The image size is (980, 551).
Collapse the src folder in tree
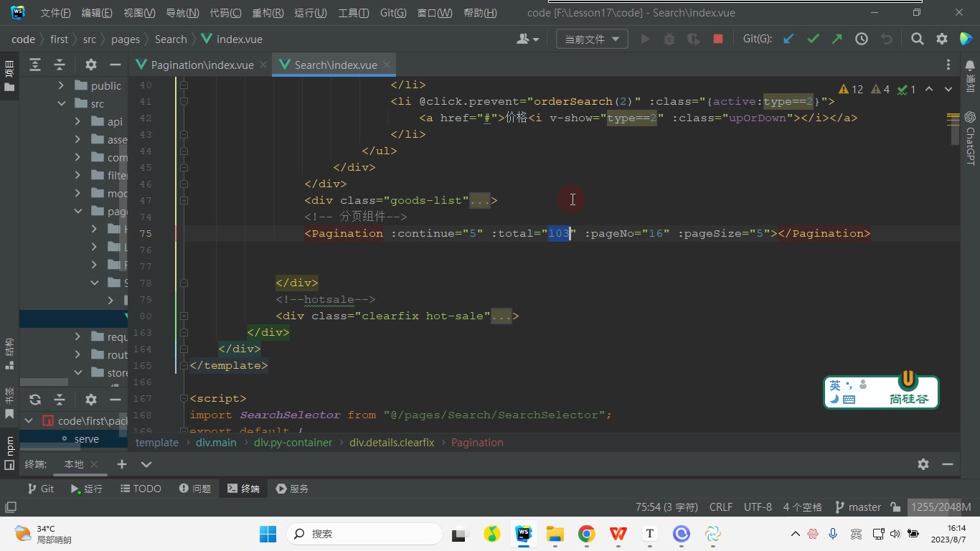(x=62, y=104)
